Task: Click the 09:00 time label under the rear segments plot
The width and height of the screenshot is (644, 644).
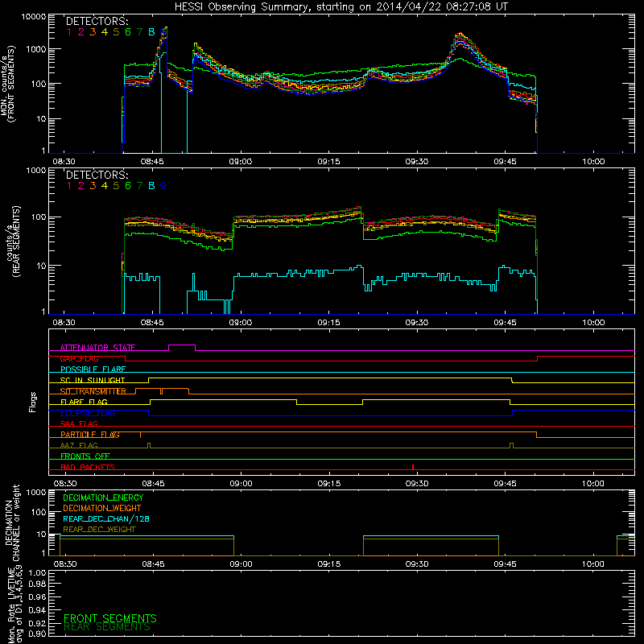Action: click(x=240, y=323)
